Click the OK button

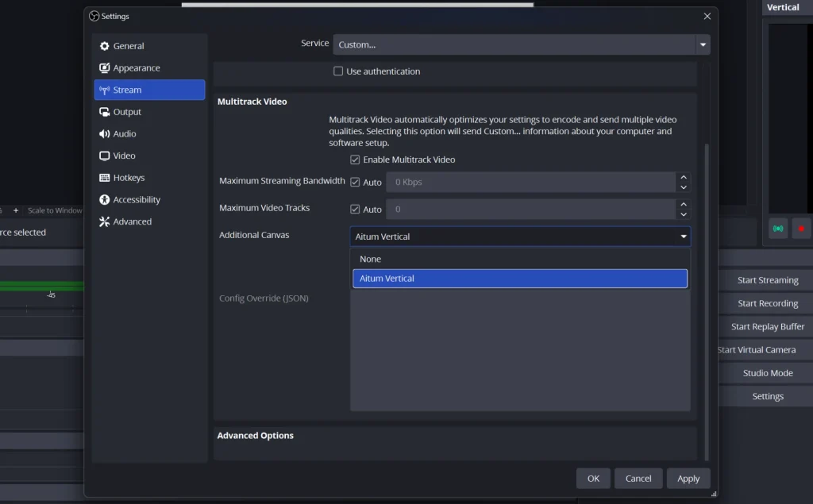(x=593, y=479)
